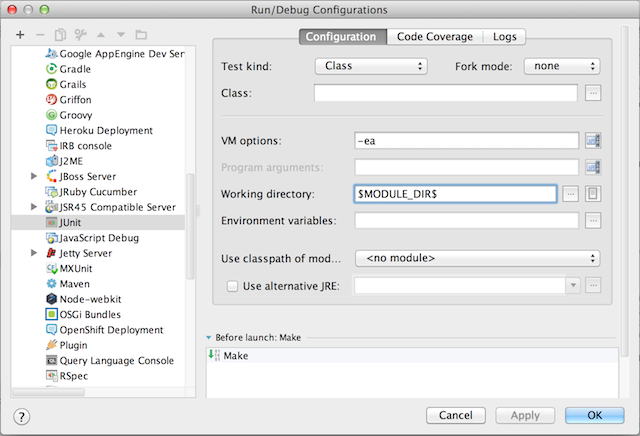Click the configuration list horizontal scrollbar
The height and width of the screenshot is (436, 640).
[x=48, y=392]
